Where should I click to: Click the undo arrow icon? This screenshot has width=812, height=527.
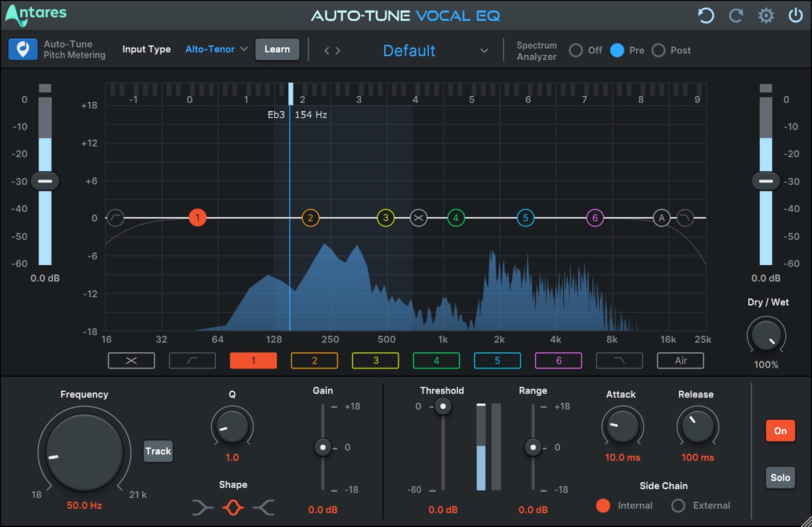pyautogui.click(x=706, y=16)
